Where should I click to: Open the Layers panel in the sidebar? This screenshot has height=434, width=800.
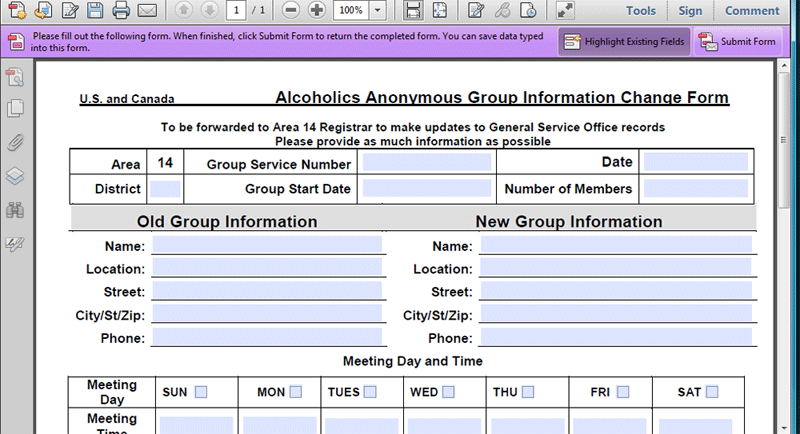coord(15,176)
